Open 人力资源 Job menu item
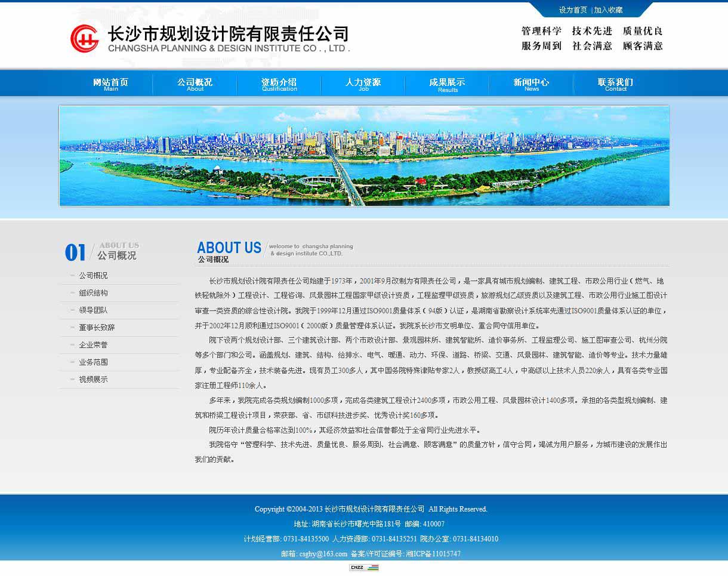The height and width of the screenshot is (576, 728). 363,84
